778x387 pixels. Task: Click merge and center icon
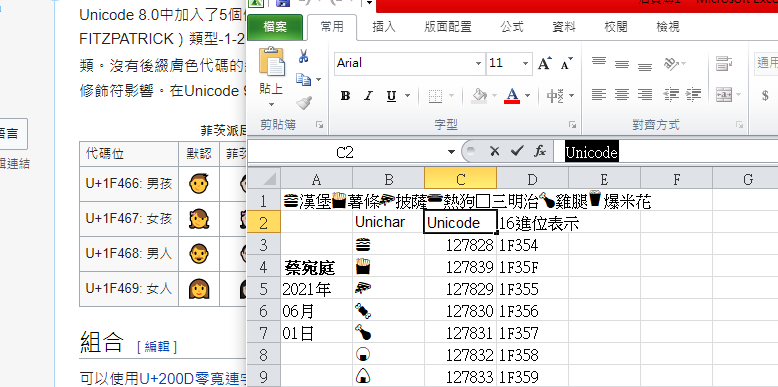coord(724,94)
